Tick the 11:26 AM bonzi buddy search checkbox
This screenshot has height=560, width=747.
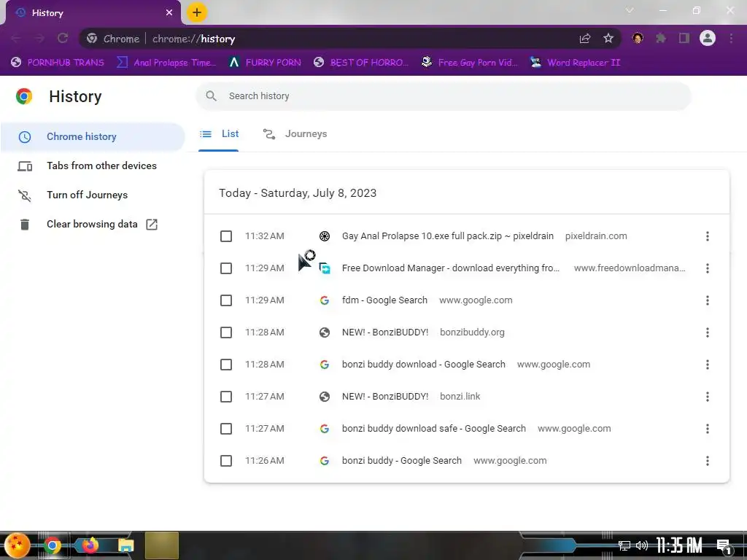coord(226,461)
